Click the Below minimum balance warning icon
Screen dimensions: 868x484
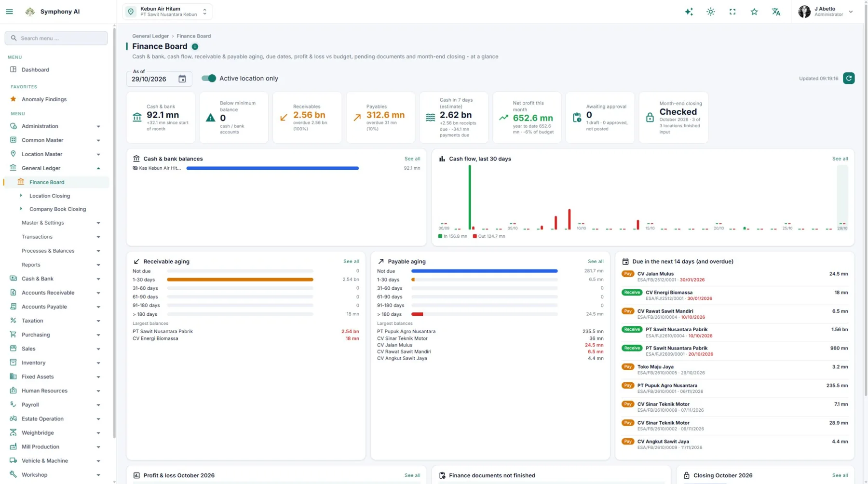pos(210,117)
